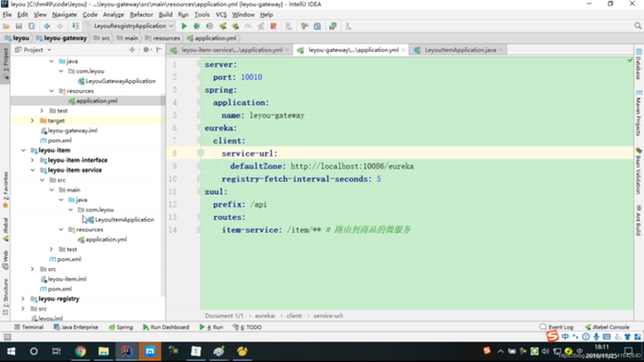Open the Bean Validation side panel
644x362 pixels.
638,171
